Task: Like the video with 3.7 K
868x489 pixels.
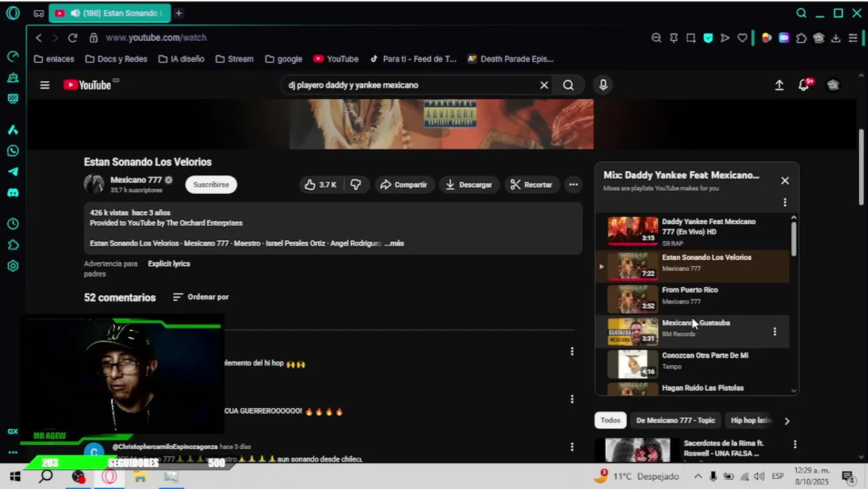Action: coord(321,185)
